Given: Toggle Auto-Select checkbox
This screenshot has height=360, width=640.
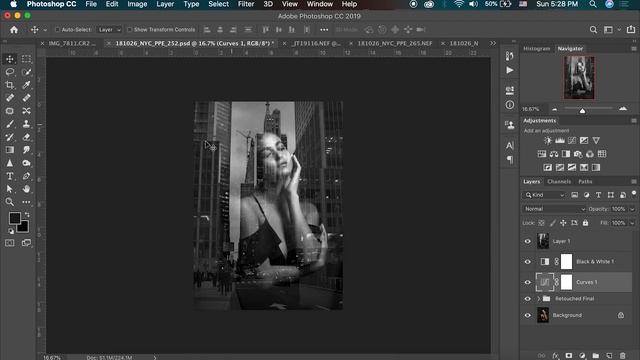Looking at the screenshot, I should coord(58,30).
